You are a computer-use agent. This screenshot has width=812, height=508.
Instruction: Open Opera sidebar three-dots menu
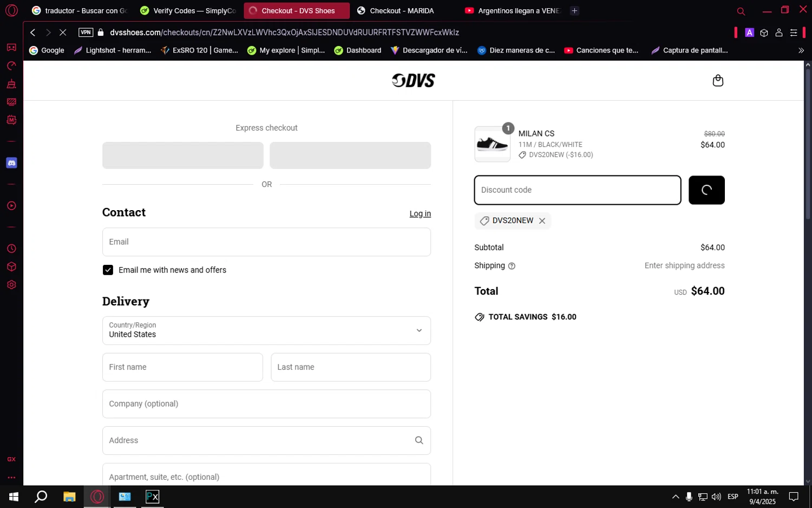click(x=11, y=478)
